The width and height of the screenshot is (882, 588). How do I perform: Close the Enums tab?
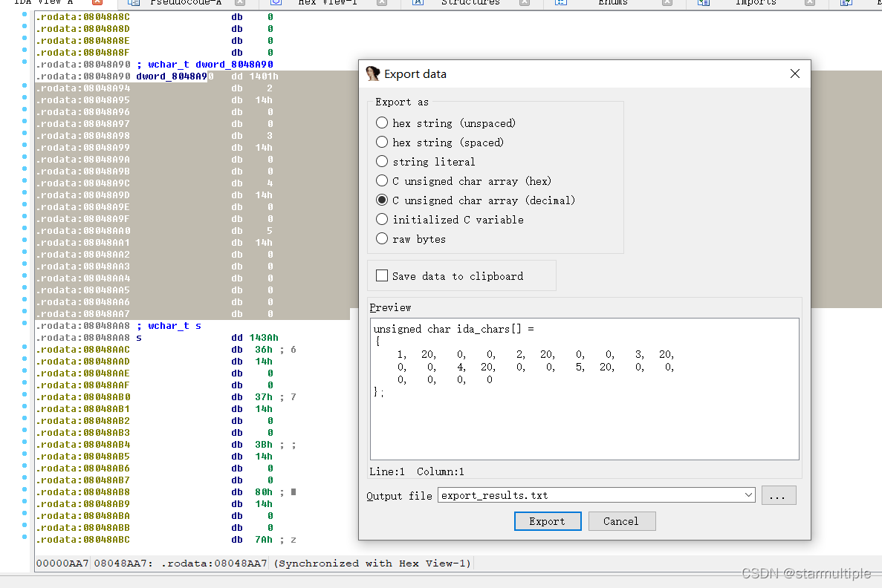[667, 2]
